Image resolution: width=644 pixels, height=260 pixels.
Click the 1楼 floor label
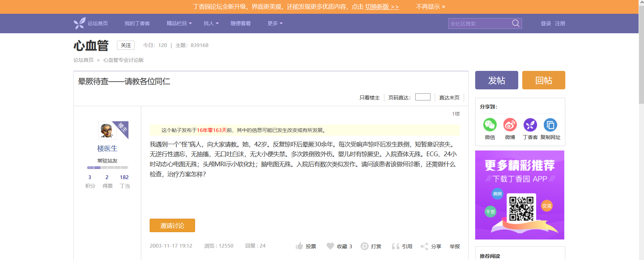[456, 114]
